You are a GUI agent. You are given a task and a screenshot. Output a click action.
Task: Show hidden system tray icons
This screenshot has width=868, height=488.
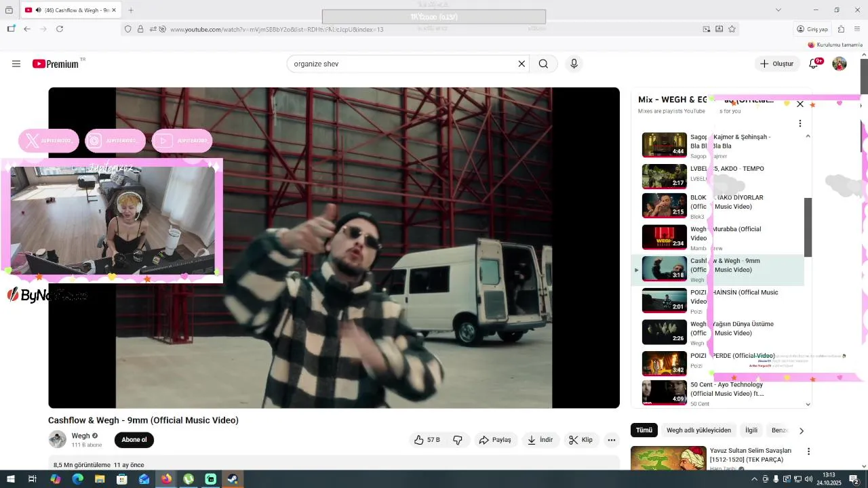tap(754, 479)
